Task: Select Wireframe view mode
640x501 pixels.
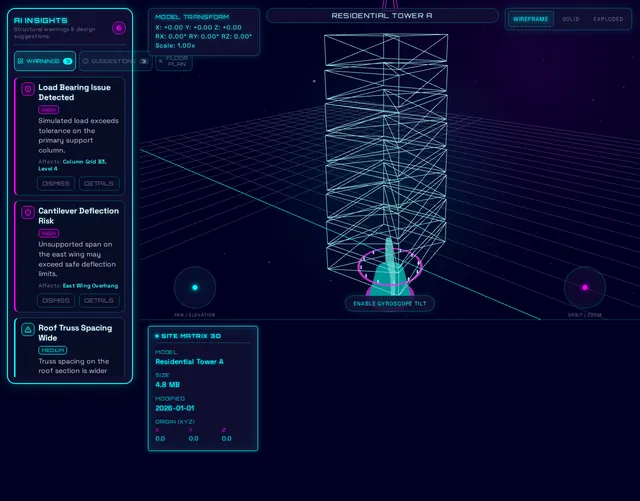Action: click(530, 19)
